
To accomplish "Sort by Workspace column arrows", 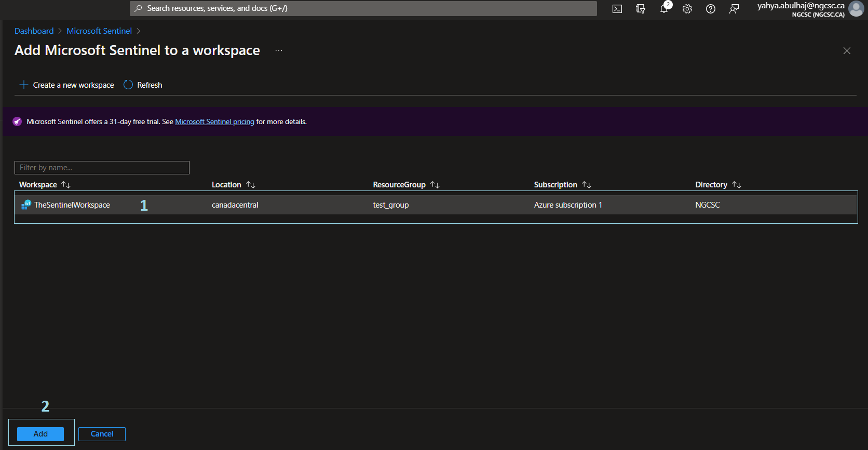I will point(66,185).
